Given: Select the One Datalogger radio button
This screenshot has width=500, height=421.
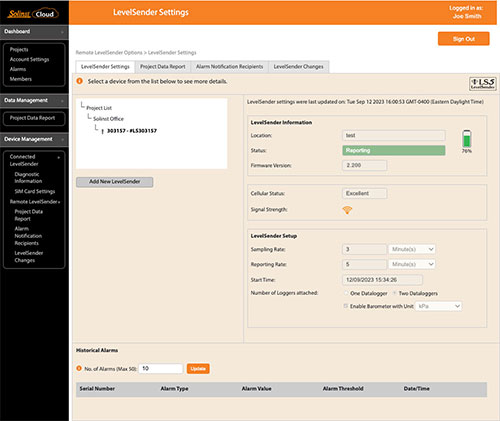Looking at the screenshot, I should point(346,293).
